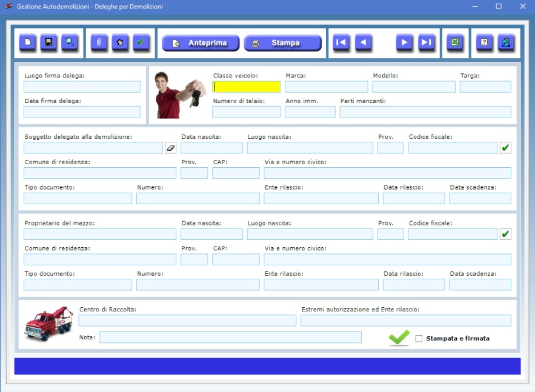Image resolution: width=535 pixels, height=392 pixels.
Task: Click the house icon in toolbar
Action: [120, 42]
